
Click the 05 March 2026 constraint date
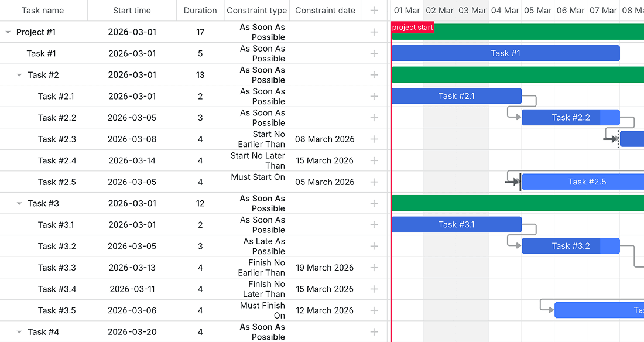click(325, 182)
